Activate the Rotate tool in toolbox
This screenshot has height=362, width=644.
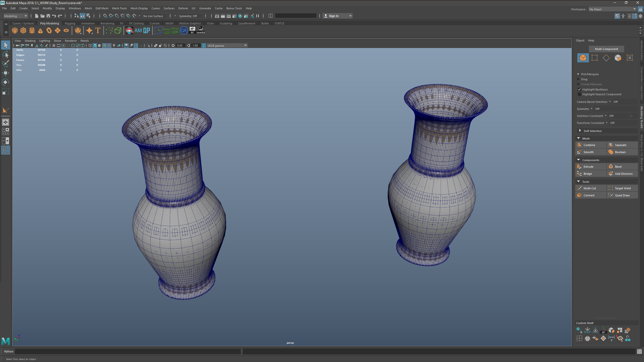[6, 82]
